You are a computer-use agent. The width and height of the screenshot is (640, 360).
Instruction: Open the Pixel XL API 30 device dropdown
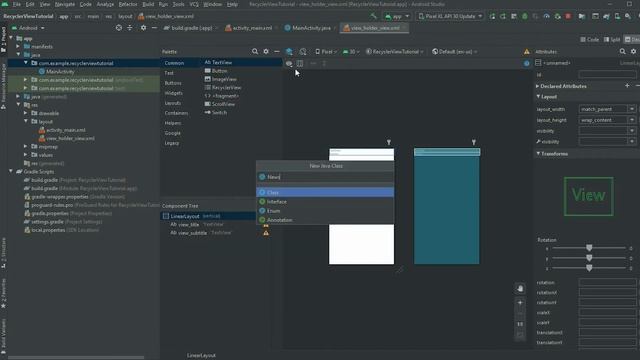pos(450,16)
